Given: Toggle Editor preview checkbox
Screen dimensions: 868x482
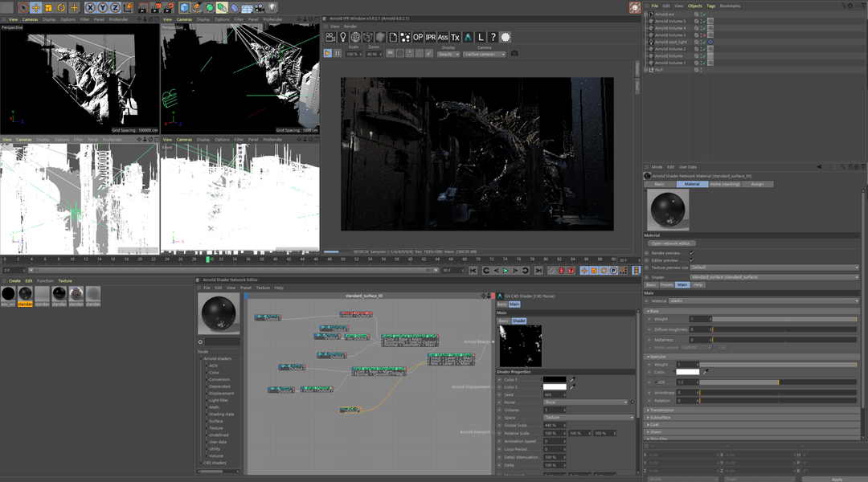Looking at the screenshot, I should pyautogui.click(x=691, y=260).
